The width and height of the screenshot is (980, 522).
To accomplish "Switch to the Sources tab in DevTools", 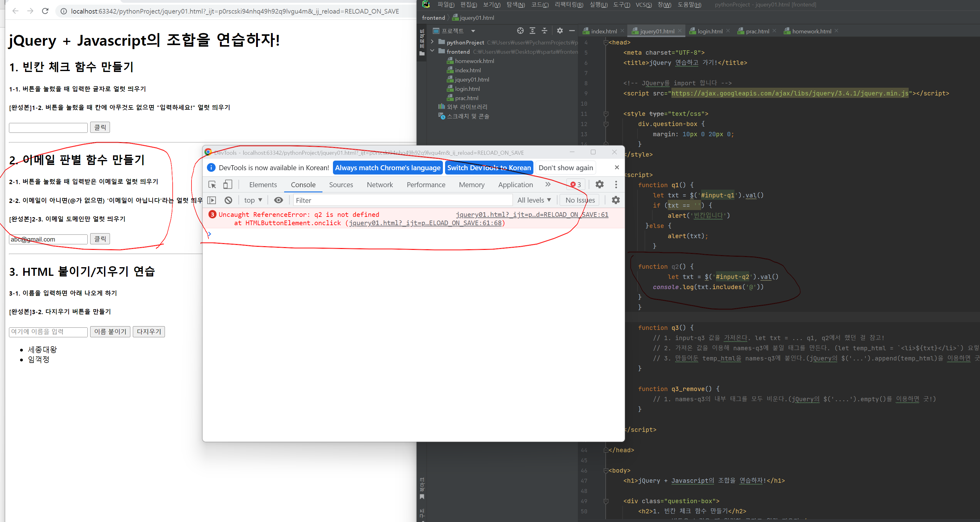I will 341,184.
